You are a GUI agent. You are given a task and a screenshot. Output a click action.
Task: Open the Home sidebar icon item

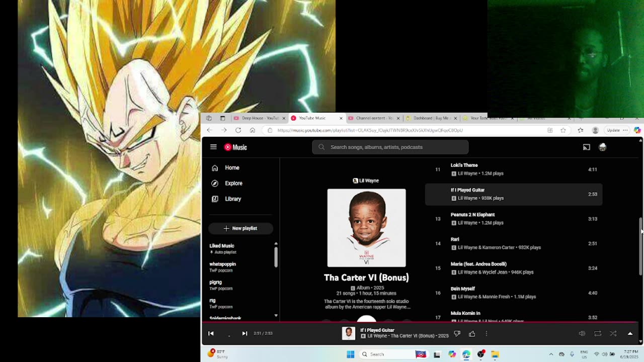point(215,168)
